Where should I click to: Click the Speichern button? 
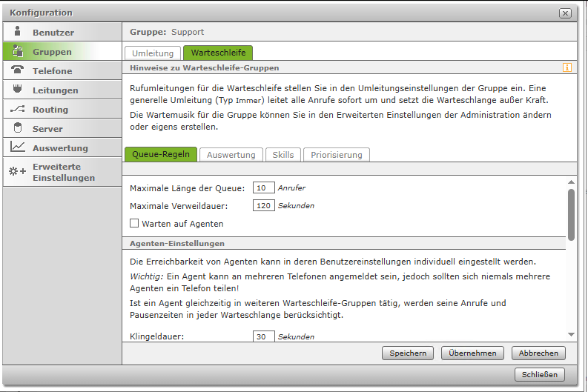[x=408, y=353]
